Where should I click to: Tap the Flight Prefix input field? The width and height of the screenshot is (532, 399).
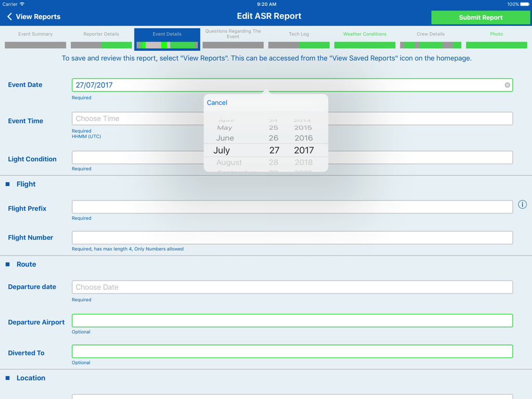point(292,207)
